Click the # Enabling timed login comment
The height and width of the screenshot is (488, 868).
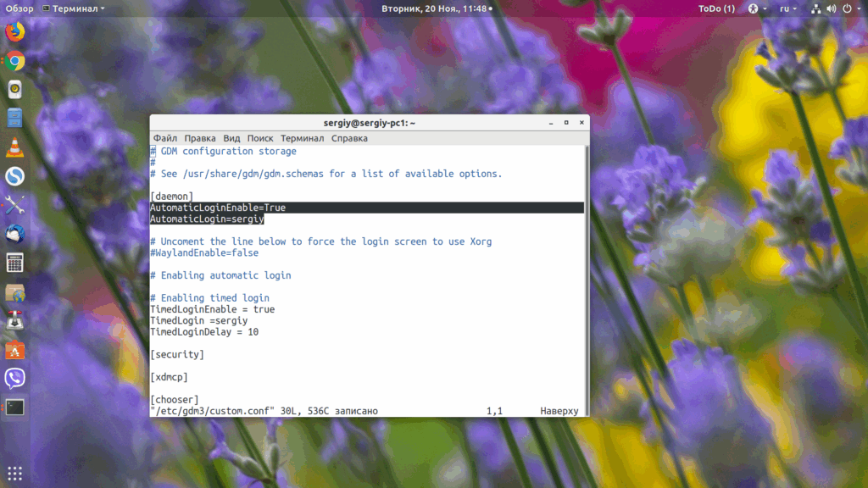210,298
